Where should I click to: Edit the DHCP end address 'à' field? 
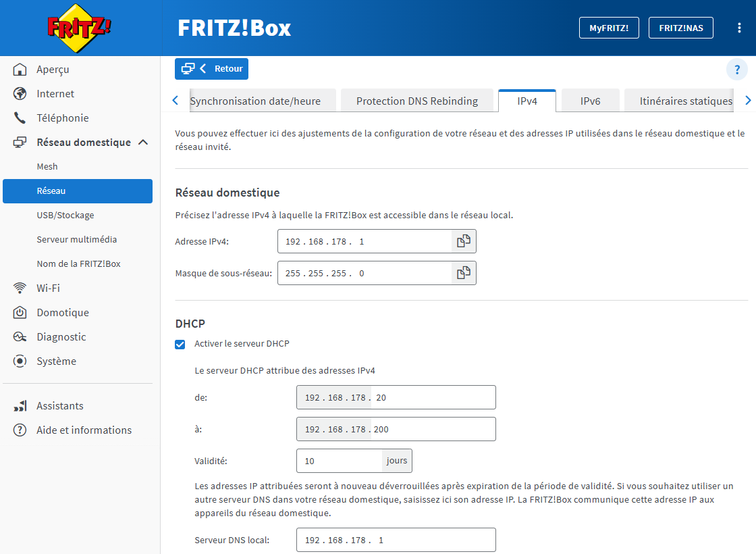tap(396, 429)
